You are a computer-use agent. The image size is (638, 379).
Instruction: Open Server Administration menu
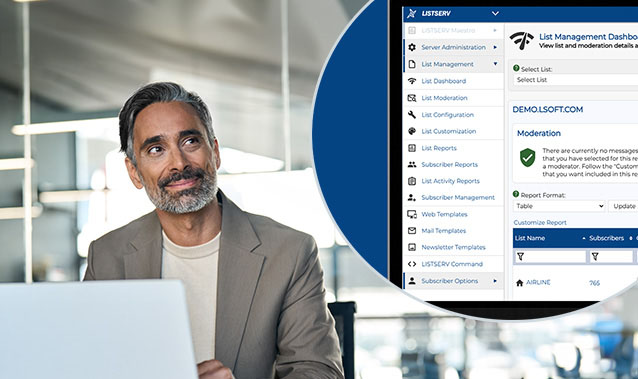454,47
